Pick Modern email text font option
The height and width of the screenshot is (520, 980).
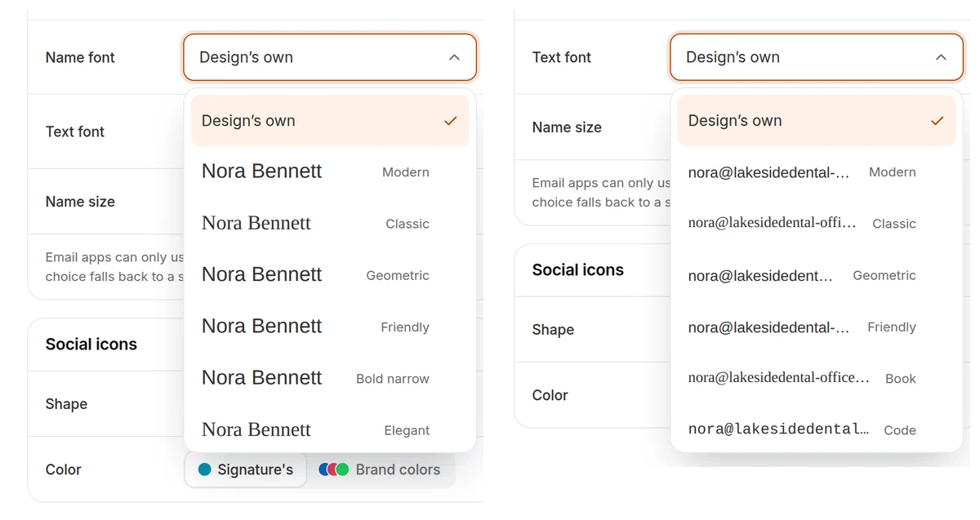(x=817, y=172)
